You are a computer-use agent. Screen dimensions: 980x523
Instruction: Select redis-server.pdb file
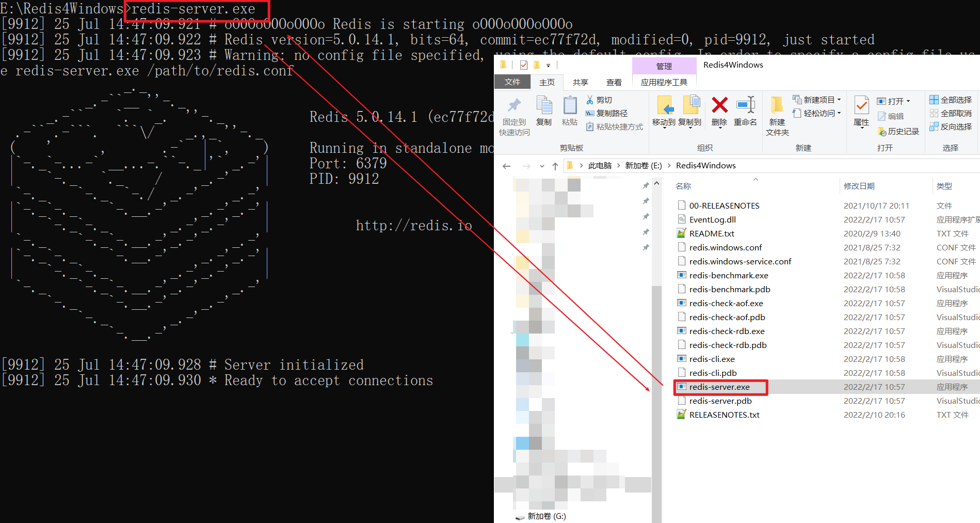pos(720,401)
